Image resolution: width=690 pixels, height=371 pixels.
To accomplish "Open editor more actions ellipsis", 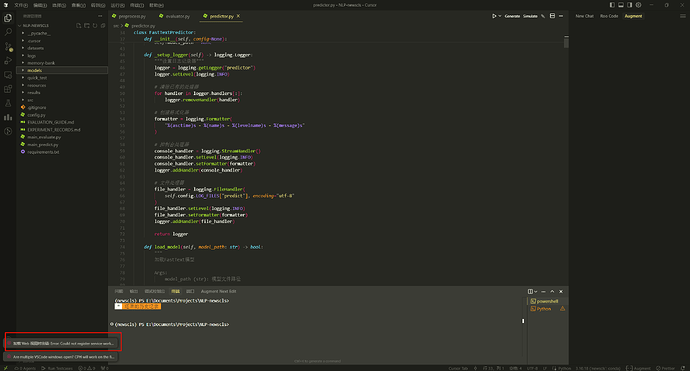I will (561, 16).
